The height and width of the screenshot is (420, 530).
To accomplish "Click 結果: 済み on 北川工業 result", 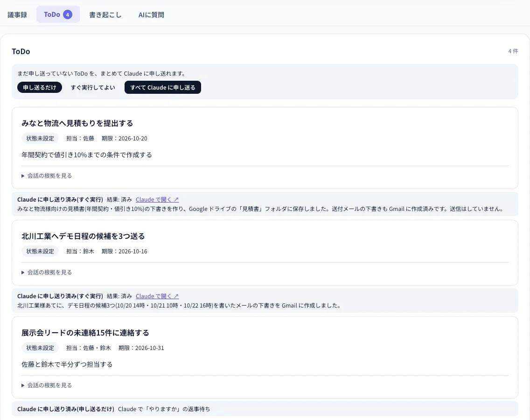I will (x=119, y=296).
